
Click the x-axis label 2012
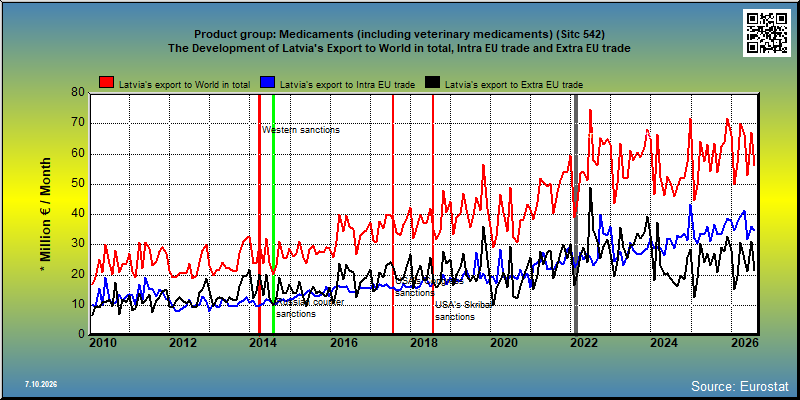pos(183,342)
